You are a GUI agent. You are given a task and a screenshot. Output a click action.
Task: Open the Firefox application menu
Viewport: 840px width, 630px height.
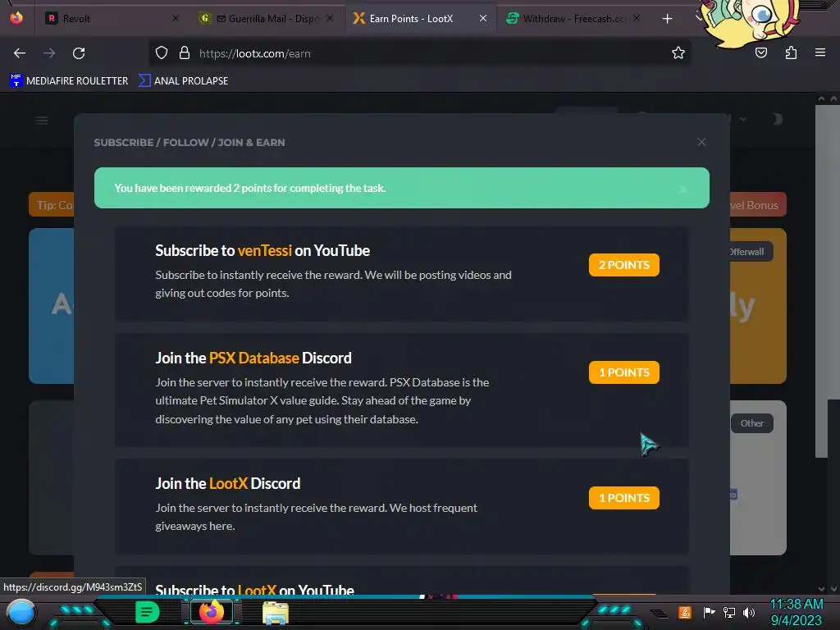point(820,52)
